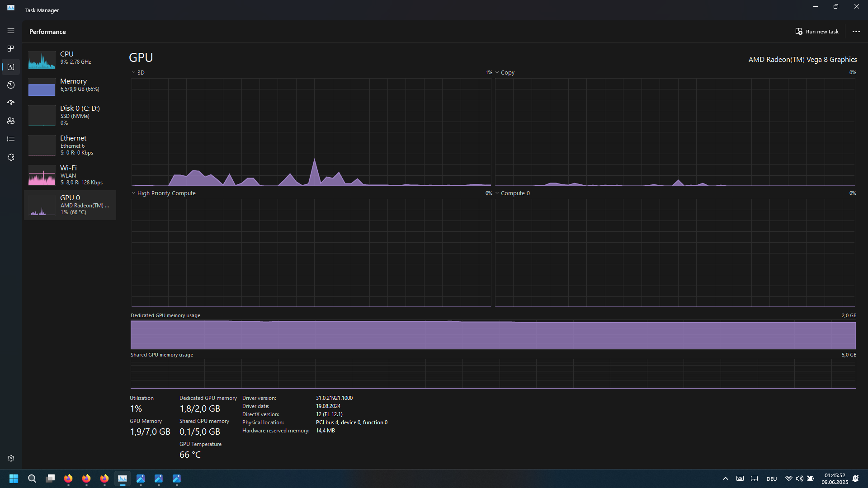Select the Wi-Fi performance entry
The image size is (868, 488).
pos(70,175)
